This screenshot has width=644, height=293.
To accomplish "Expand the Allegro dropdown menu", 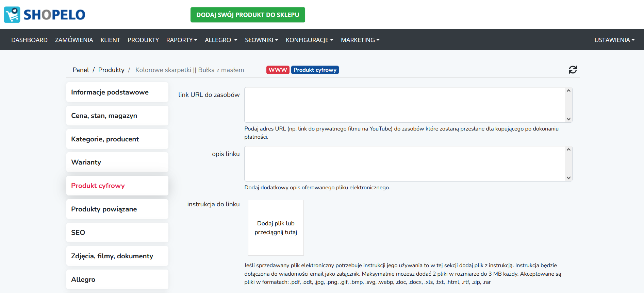I will coord(221,40).
